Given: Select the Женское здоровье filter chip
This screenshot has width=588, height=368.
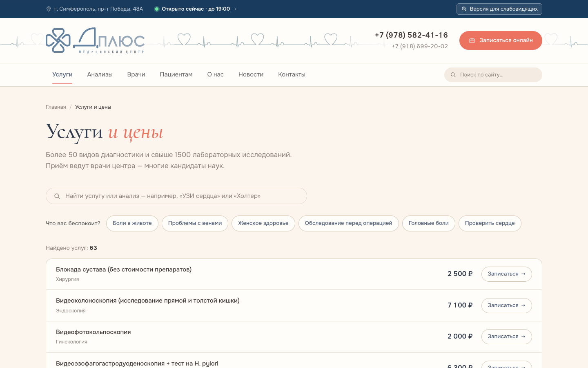Looking at the screenshot, I should [263, 223].
